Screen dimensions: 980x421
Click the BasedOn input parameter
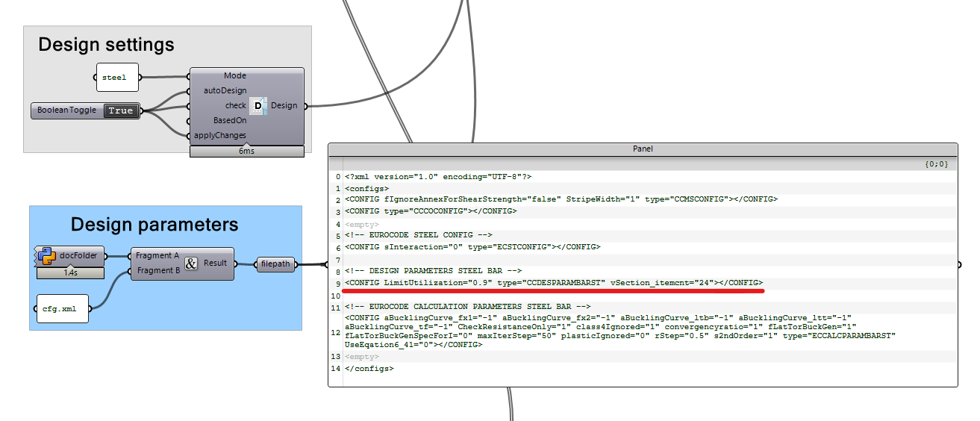(229, 120)
